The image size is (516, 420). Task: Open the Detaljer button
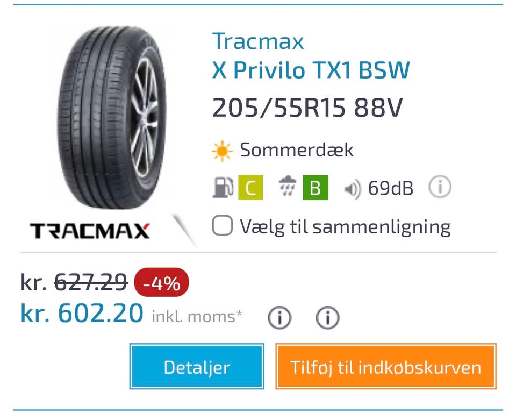[197, 367]
